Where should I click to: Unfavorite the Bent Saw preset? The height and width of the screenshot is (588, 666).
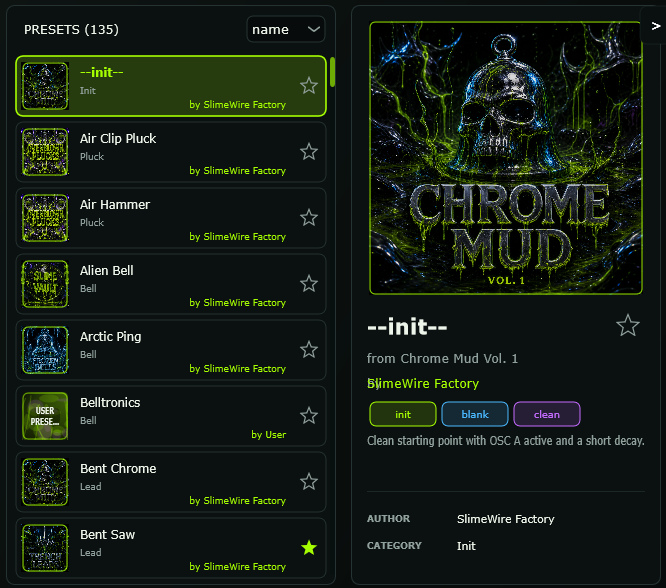[309, 548]
